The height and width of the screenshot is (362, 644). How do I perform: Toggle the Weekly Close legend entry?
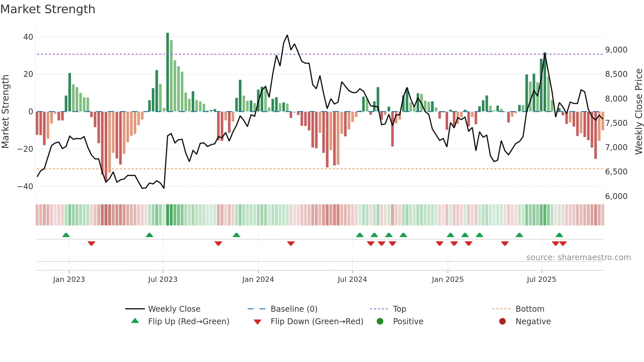(174, 309)
